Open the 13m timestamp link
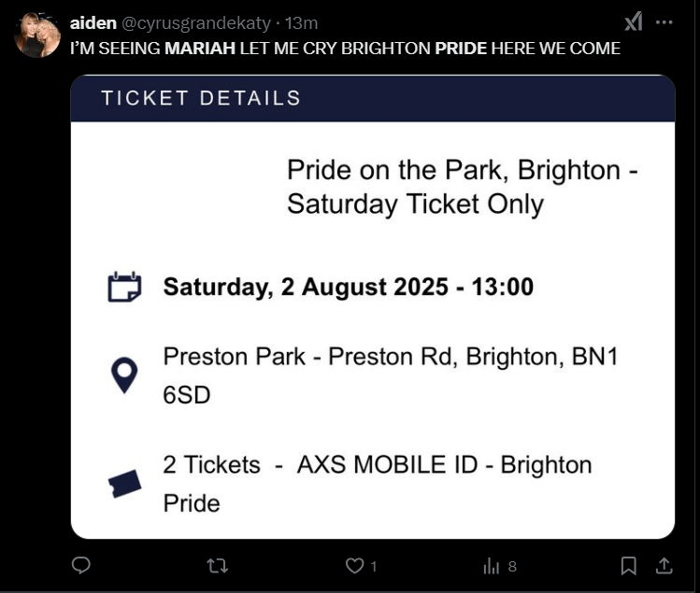Image resolution: width=700 pixels, height=593 pixels. point(301,22)
